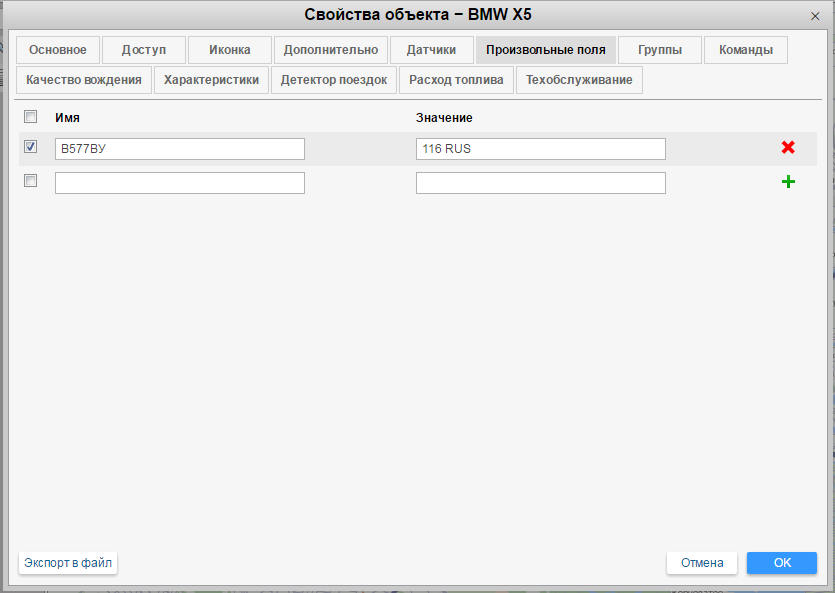Close the object properties dialog
The height and width of the screenshot is (593, 835).
(x=816, y=16)
